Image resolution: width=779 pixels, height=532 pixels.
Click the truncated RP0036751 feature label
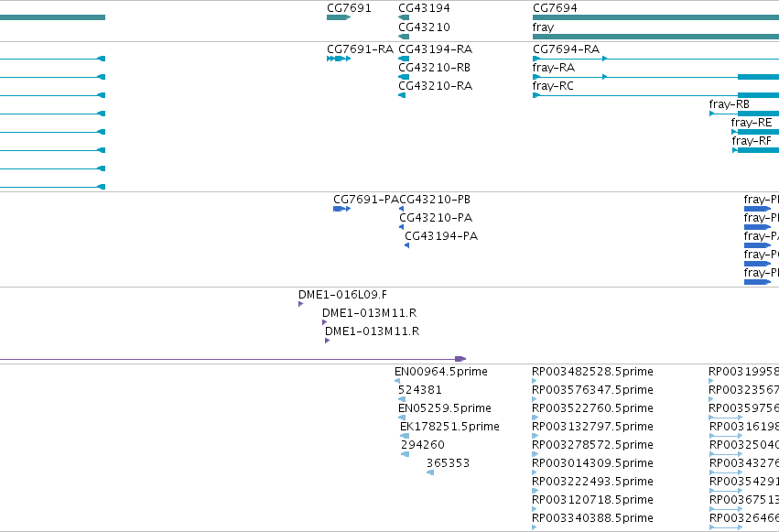[744, 500]
